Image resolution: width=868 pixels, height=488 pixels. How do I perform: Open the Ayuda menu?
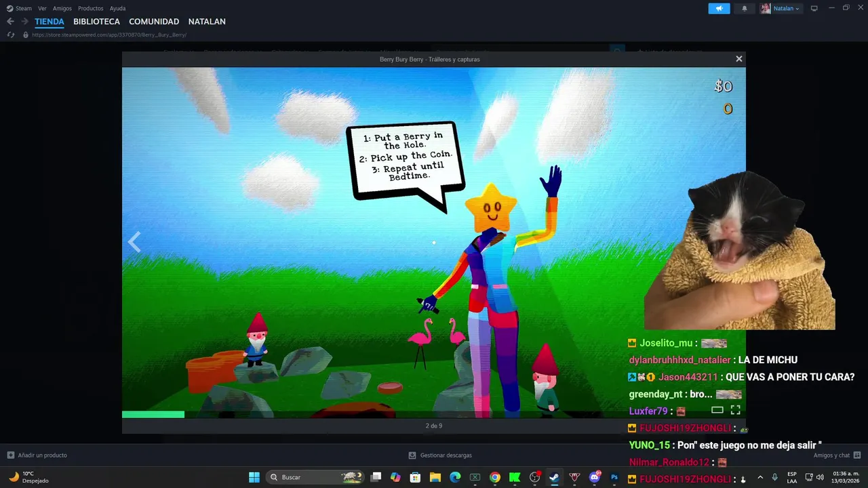(118, 8)
